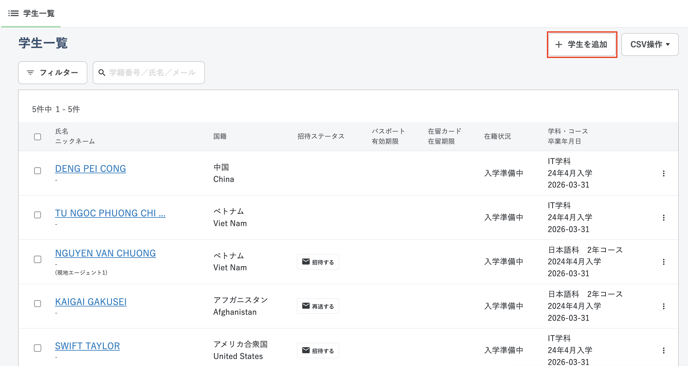Screen dimensions: 688x366
Task: Open the DENG PEI CONG student link
Action: [x=90, y=169]
